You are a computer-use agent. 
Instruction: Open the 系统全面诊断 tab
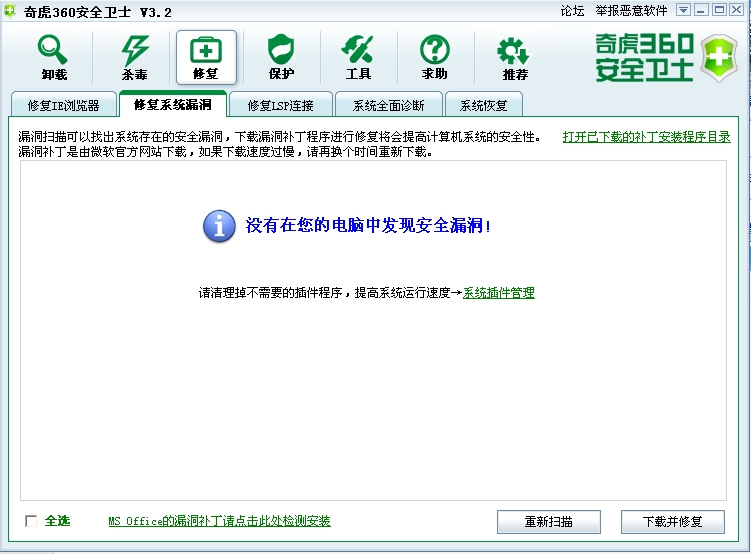click(x=388, y=105)
